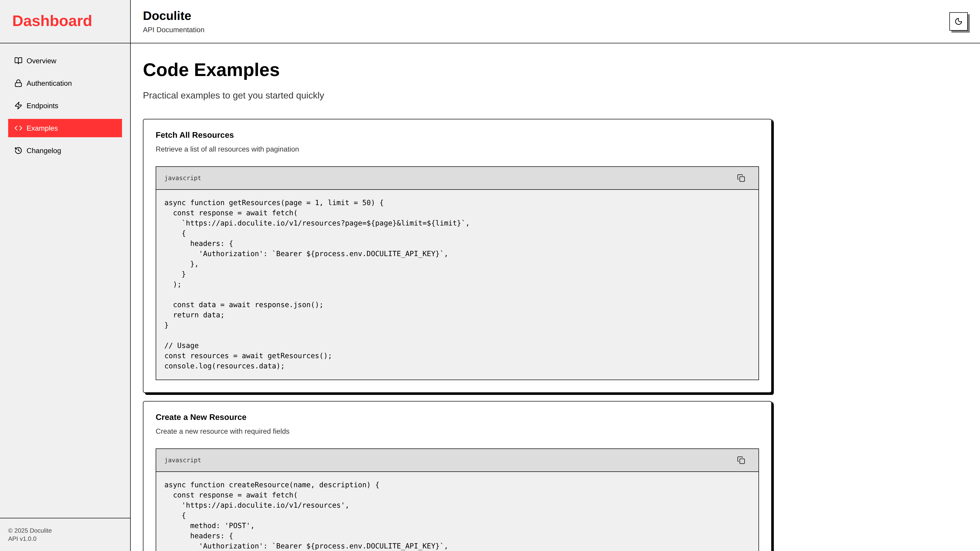Click the lightning bolt Endpoints icon
Image resolution: width=980 pixels, height=551 pixels.
click(18, 106)
